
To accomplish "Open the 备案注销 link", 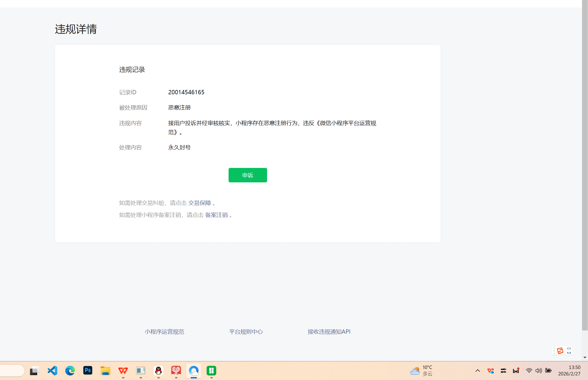I will (216, 215).
